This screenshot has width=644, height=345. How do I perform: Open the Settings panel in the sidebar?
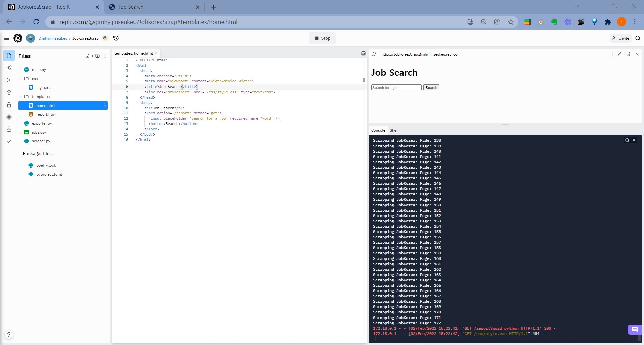9,117
